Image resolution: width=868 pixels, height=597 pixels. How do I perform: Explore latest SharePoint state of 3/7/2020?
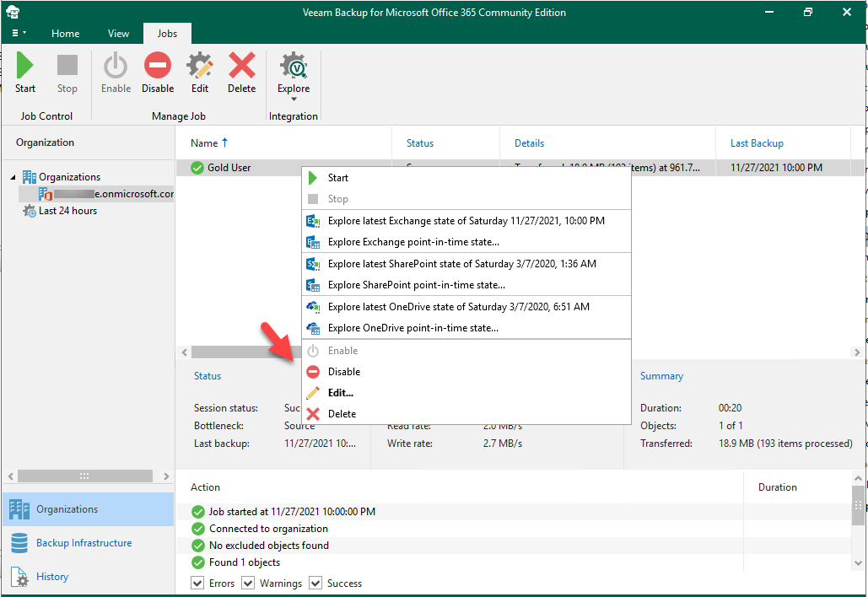pyautogui.click(x=466, y=264)
